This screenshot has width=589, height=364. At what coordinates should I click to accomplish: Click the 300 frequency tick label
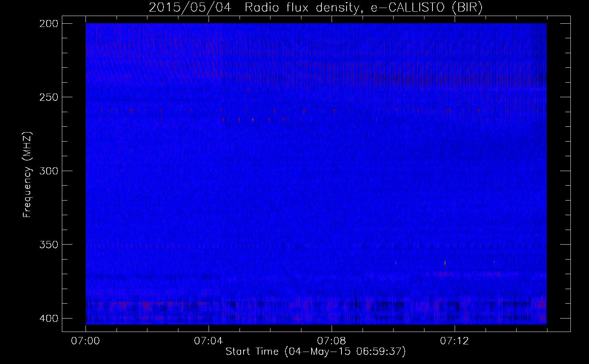(x=48, y=171)
